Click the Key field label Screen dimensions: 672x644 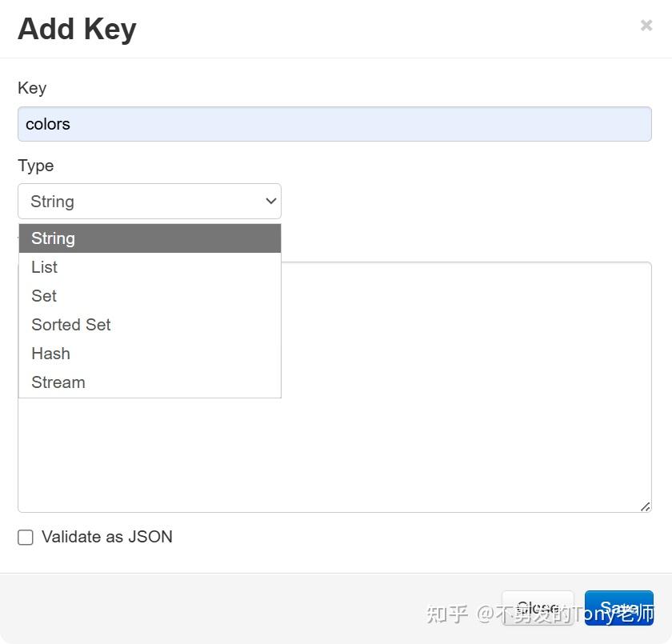click(x=31, y=88)
